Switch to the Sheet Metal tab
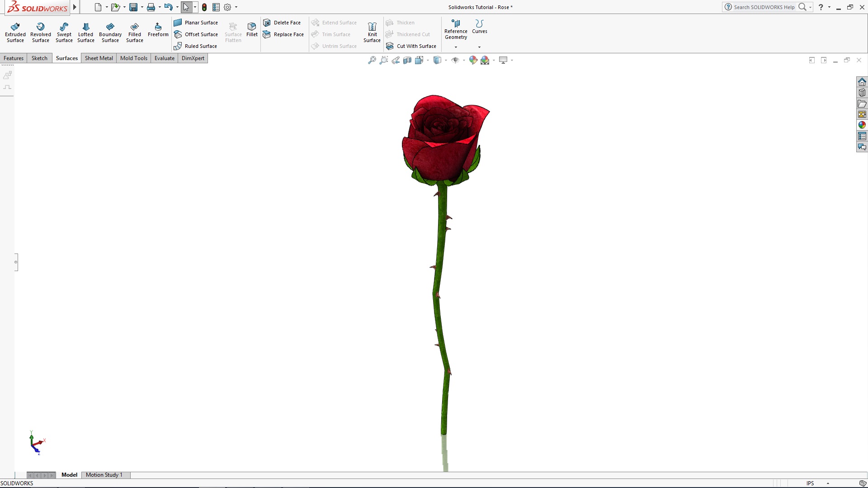 coord(99,58)
